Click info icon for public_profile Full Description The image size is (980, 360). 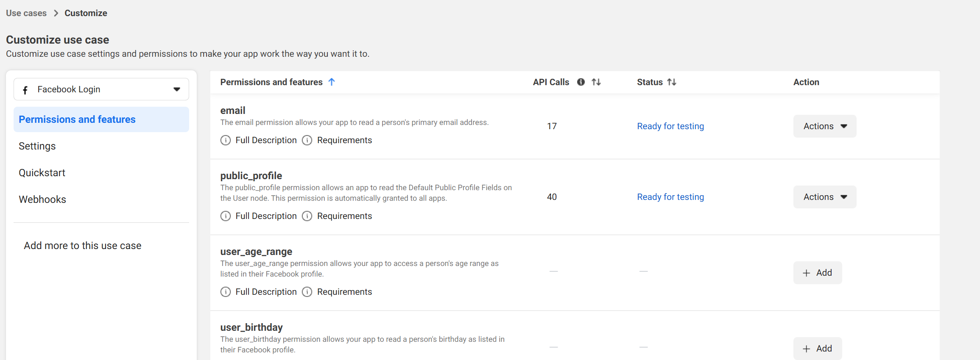click(226, 216)
